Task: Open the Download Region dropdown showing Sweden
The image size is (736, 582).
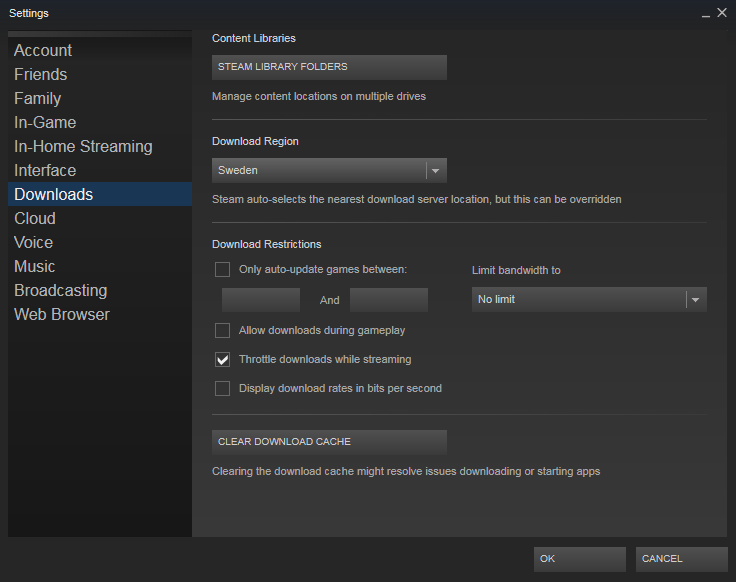Action: pyautogui.click(x=329, y=170)
